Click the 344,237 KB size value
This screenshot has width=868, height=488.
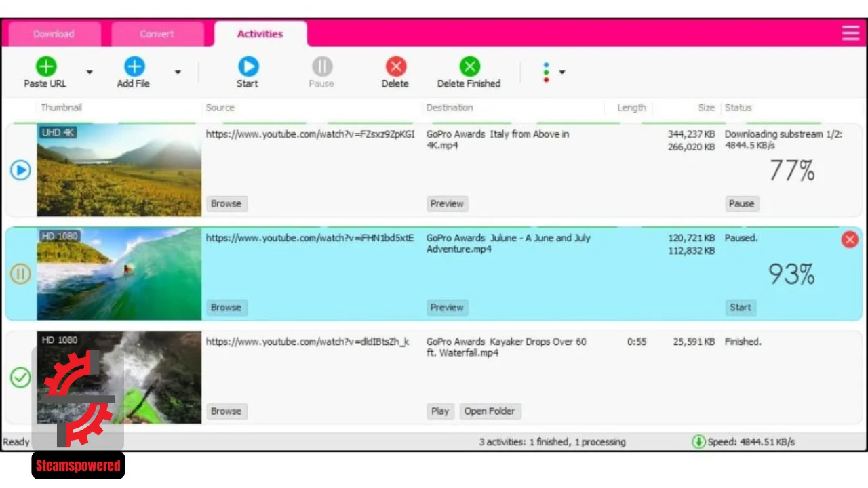pyautogui.click(x=691, y=134)
